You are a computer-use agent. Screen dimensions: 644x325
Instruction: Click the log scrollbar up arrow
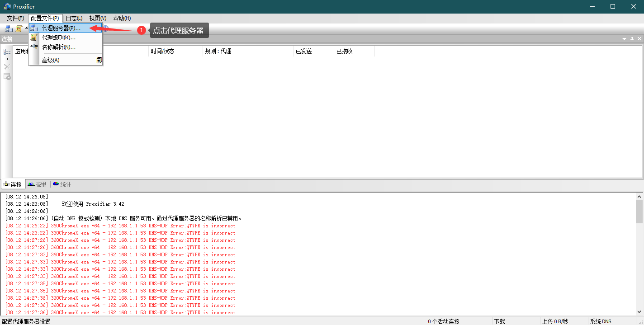click(639, 197)
